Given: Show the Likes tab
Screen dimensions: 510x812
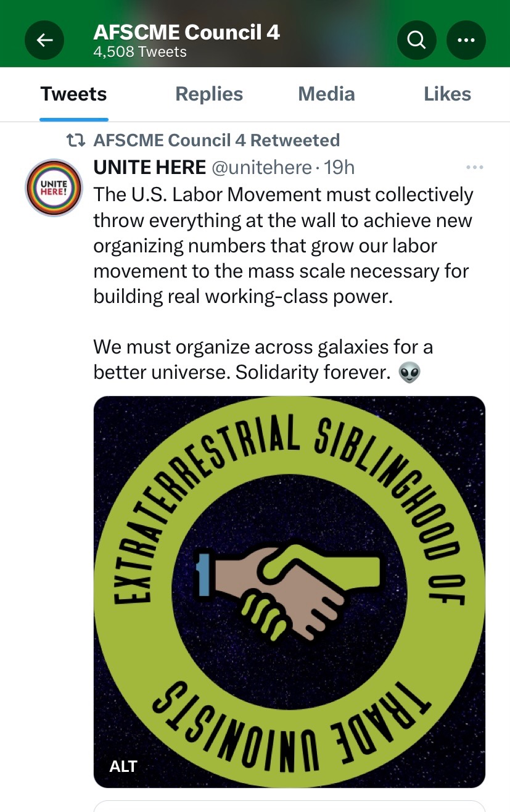Looking at the screenshot, I should click(x=447, y=94).
